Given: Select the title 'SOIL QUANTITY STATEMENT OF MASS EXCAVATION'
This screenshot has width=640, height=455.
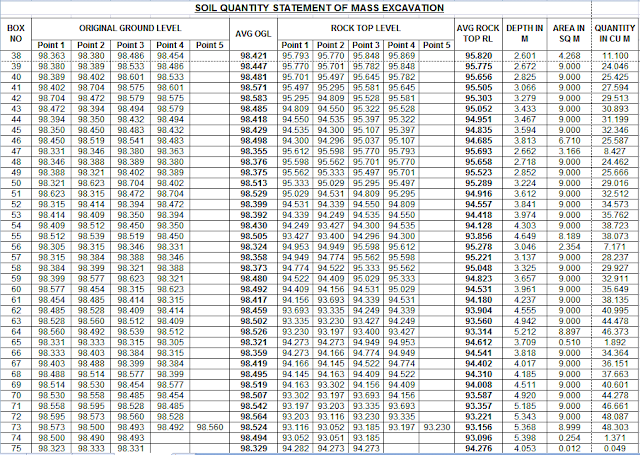Looking at the screenshot, I should coord(319,8).
